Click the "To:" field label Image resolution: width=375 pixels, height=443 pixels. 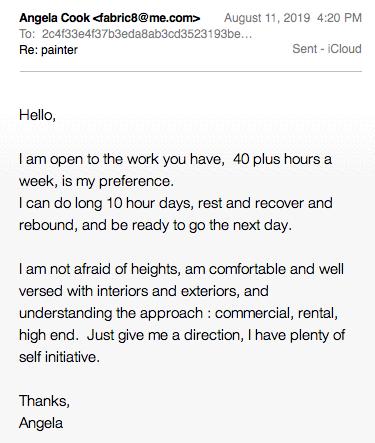tap(27, 34)
